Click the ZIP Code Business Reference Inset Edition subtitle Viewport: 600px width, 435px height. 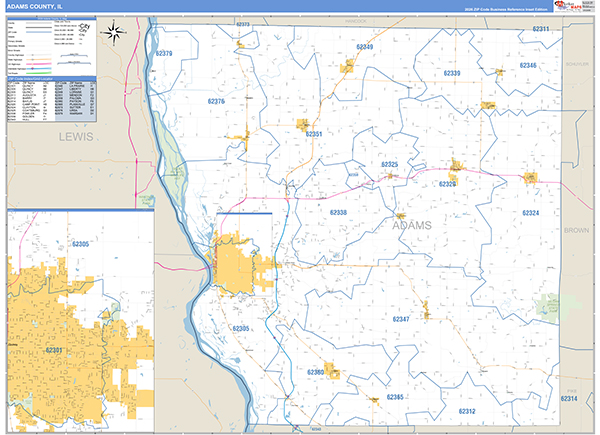[x=505, y=9]
